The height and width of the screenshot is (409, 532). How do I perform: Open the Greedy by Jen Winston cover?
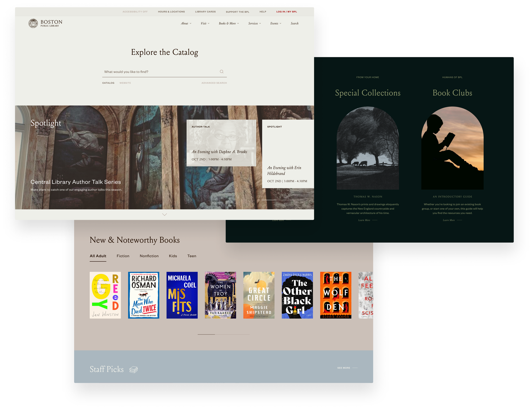click(105, 295)
